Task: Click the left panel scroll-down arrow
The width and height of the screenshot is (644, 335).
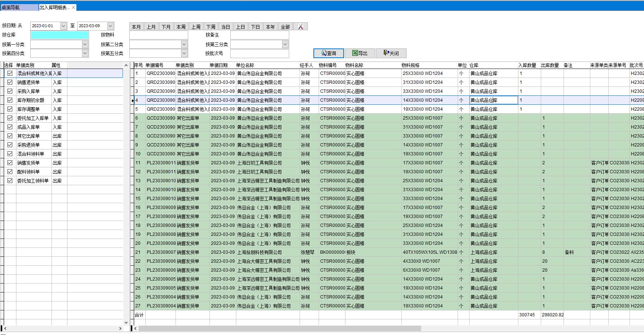Action: click(126, 322)
